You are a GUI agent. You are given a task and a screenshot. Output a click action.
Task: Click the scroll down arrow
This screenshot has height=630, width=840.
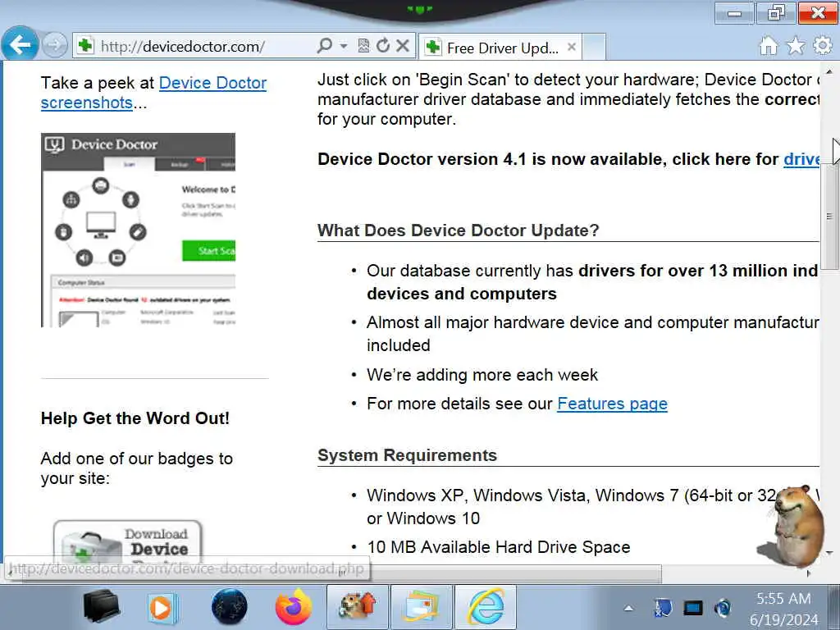point(829,552)
